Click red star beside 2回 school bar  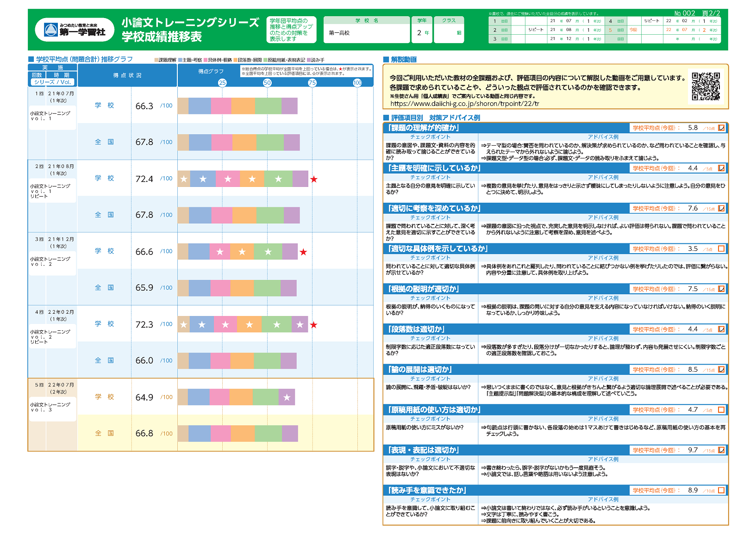[x=314, y=179]
